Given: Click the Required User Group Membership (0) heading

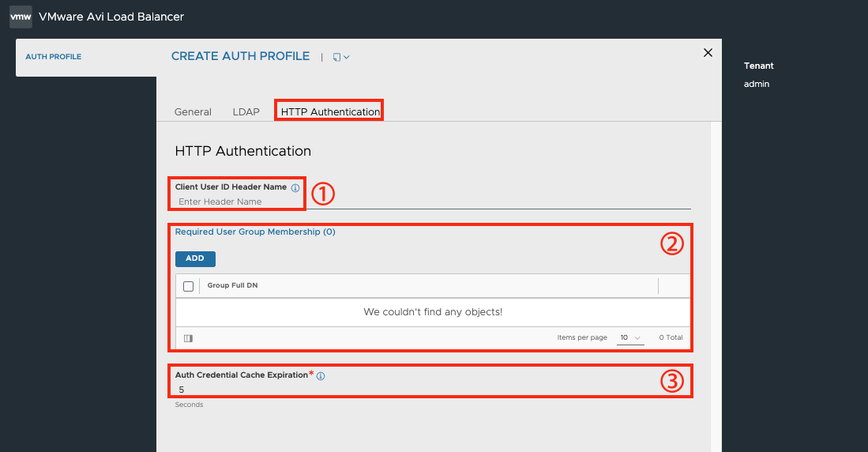Looking at the screenshot, I should (x=255, y=232).
